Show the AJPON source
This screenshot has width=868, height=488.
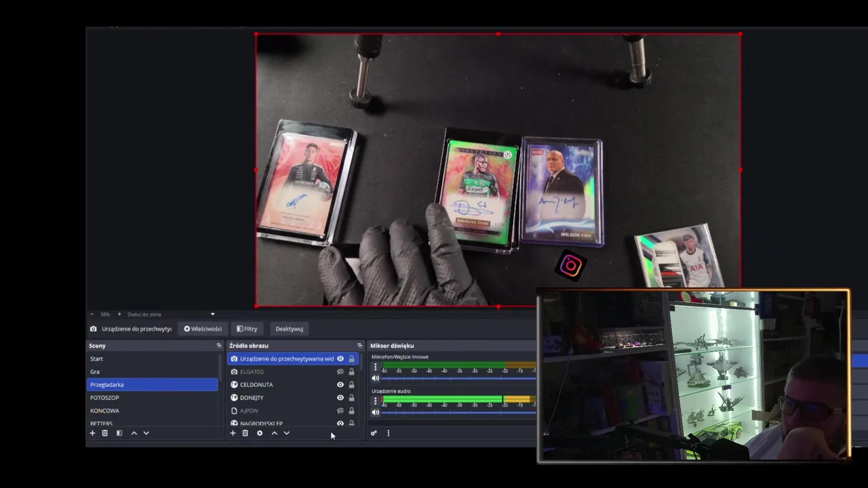(340, 411)
